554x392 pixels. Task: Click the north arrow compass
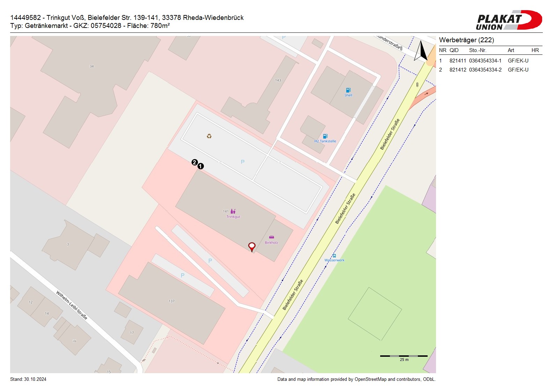(421, 51)
